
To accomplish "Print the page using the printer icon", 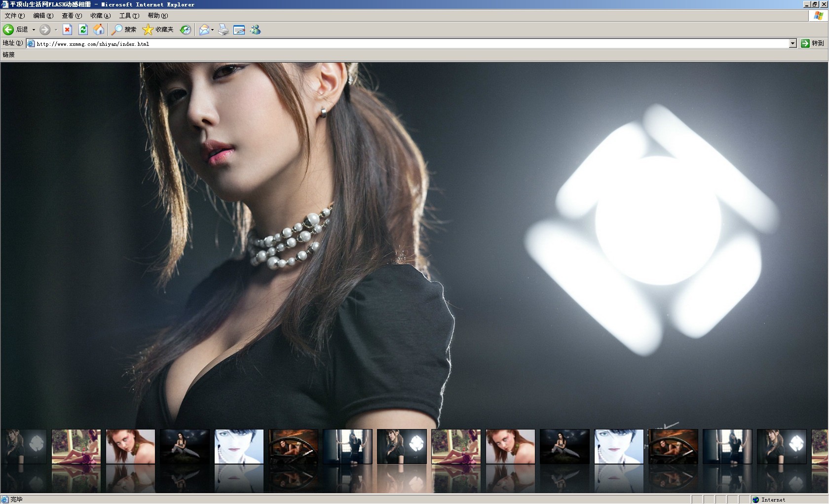I will point(224,30).
